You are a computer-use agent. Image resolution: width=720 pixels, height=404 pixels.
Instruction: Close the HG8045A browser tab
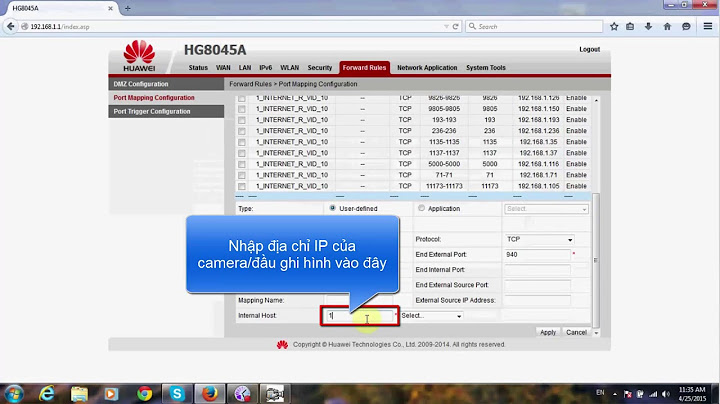[110, 8]
